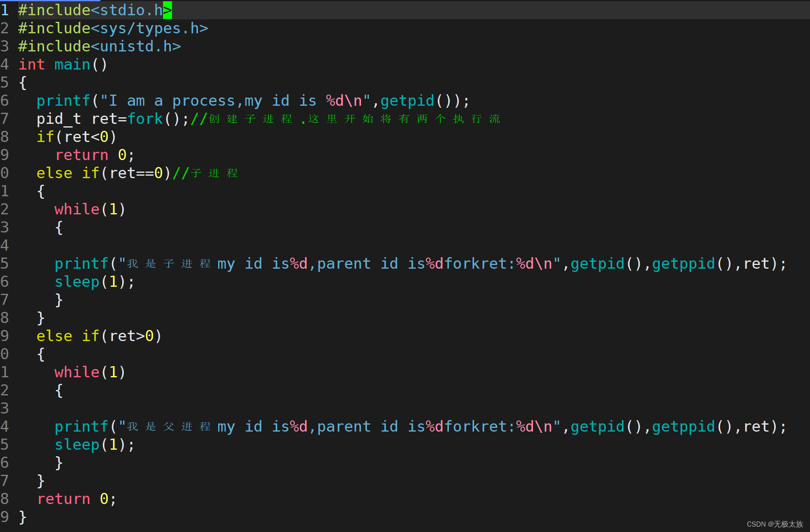The width and height of the screenshot is (810, 532).
Task: Click the unistd.h include line
Action: [99, 46]
